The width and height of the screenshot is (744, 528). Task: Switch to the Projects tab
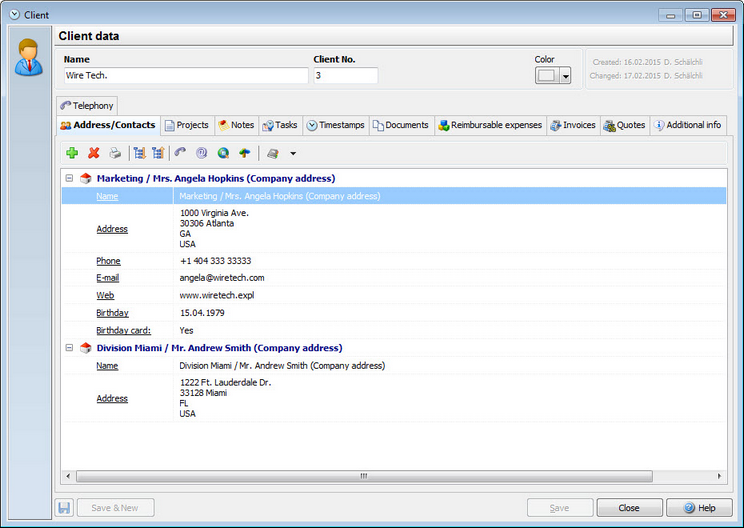[x=187, y=125]
